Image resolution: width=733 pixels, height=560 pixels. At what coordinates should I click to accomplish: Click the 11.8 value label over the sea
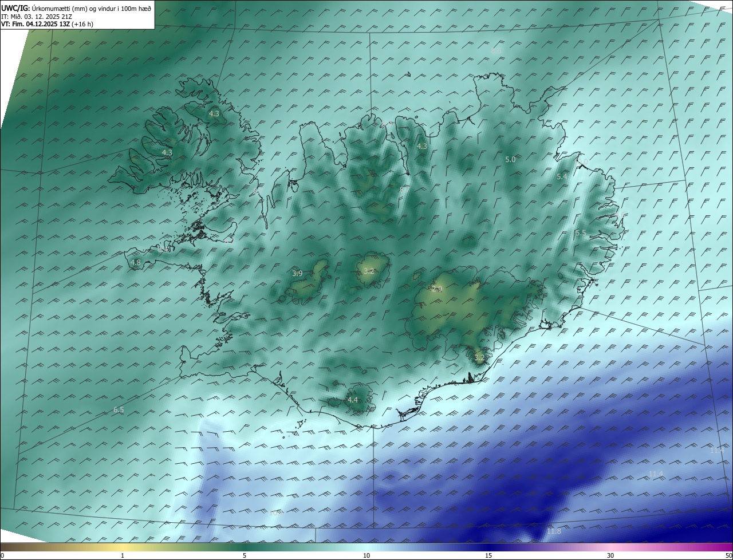point(554,531)
